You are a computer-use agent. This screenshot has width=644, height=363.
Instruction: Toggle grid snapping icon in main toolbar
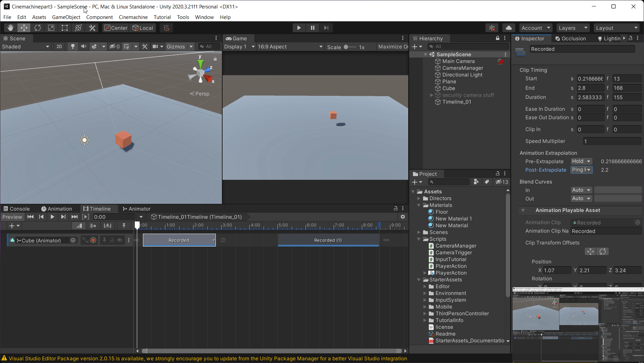pos(166,28)
